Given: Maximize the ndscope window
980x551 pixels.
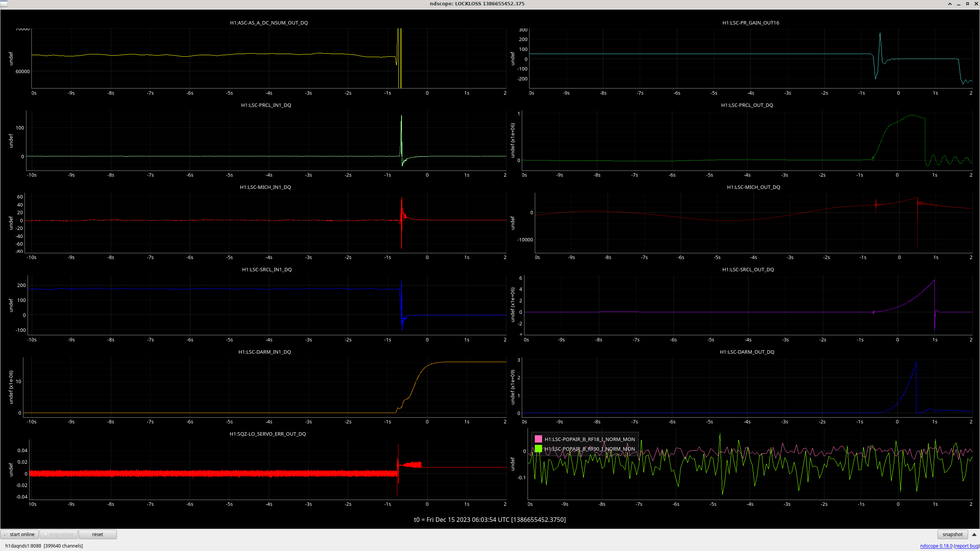Looking at the screenshot, I should tap(967, 4).
